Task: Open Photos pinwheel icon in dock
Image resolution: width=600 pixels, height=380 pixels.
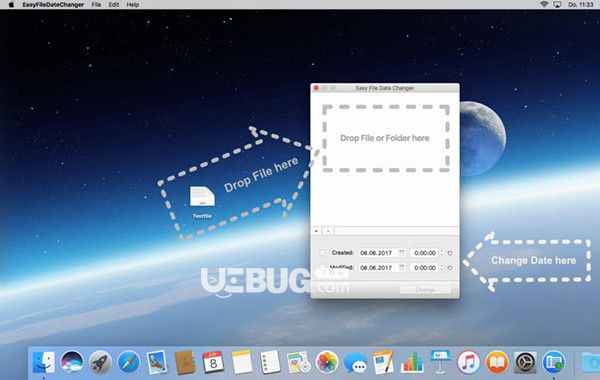Action: coord(327,362)
